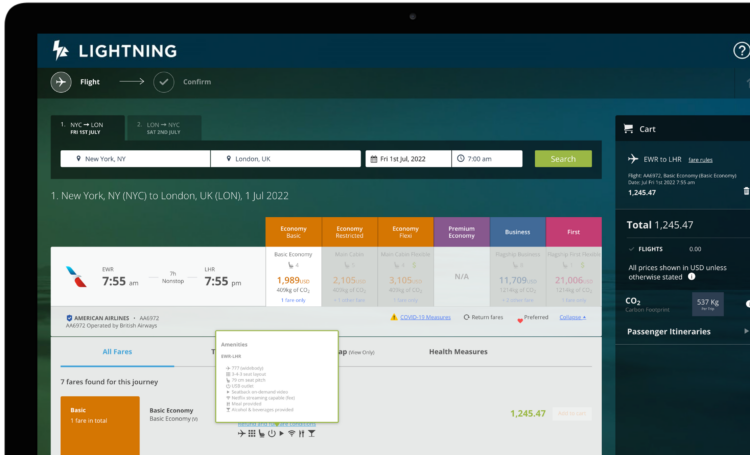
Task: Click the orange Basic fare card
Action: pos(100,425)
